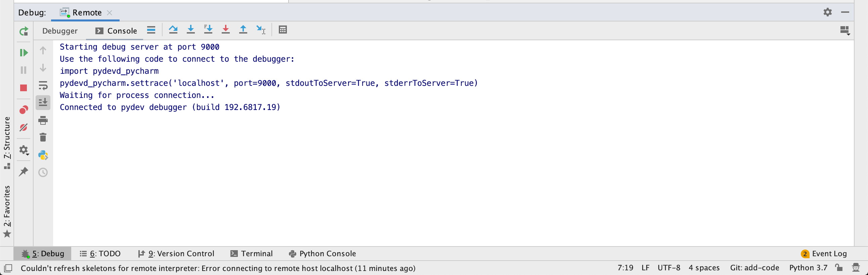
Task: Toggle scroll to end in console
Action: click(43, 103)
